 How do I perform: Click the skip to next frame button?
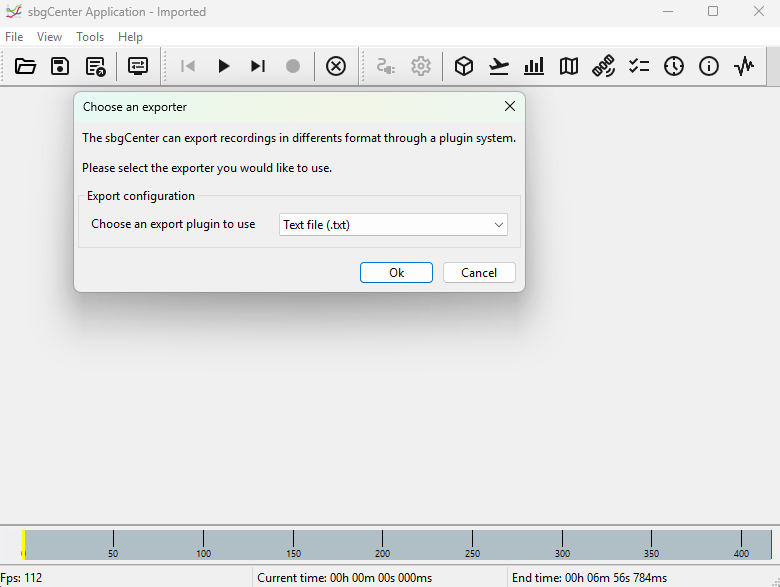click(x=258, y=66)
